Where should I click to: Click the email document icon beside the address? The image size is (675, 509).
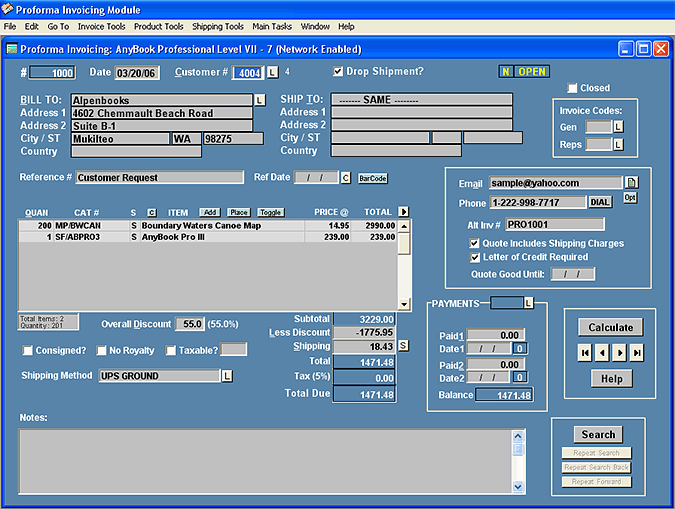point(631,183)
